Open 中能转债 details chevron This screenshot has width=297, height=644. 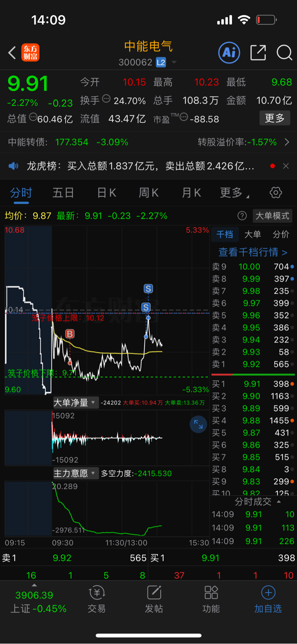click(x=287, y=142)
